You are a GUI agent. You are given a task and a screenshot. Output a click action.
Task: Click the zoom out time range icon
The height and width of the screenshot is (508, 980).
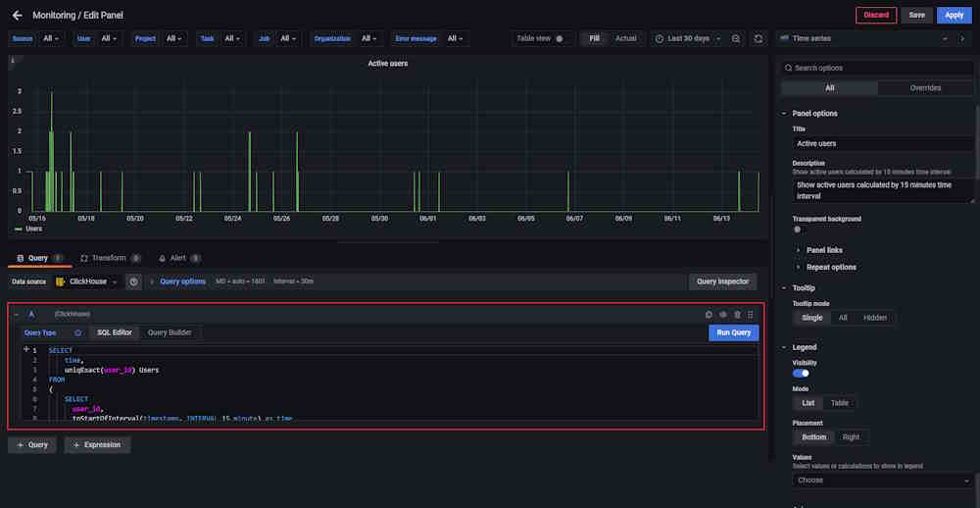(x=736, y=38)
